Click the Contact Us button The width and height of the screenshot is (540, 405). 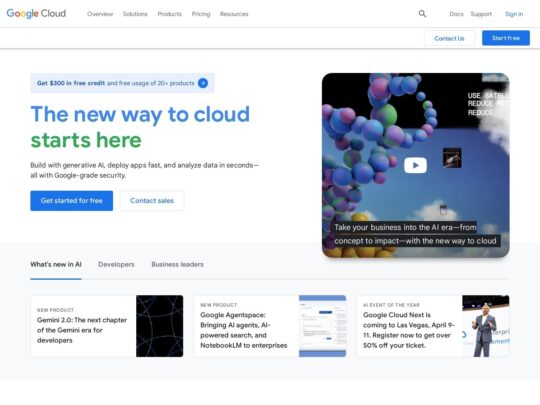(x=449, y=38)
